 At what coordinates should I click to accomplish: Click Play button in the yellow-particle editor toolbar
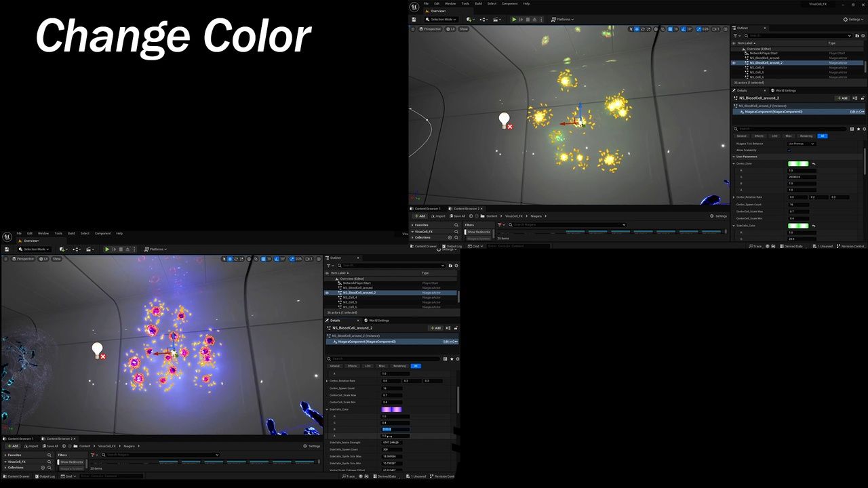pyautogui.click(x=514, y=19)
